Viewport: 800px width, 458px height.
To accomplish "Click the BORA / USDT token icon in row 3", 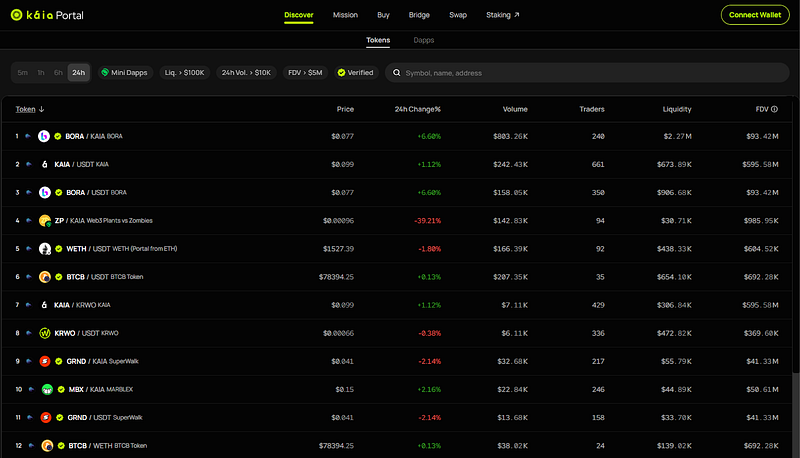I will [x=45, y=192].
